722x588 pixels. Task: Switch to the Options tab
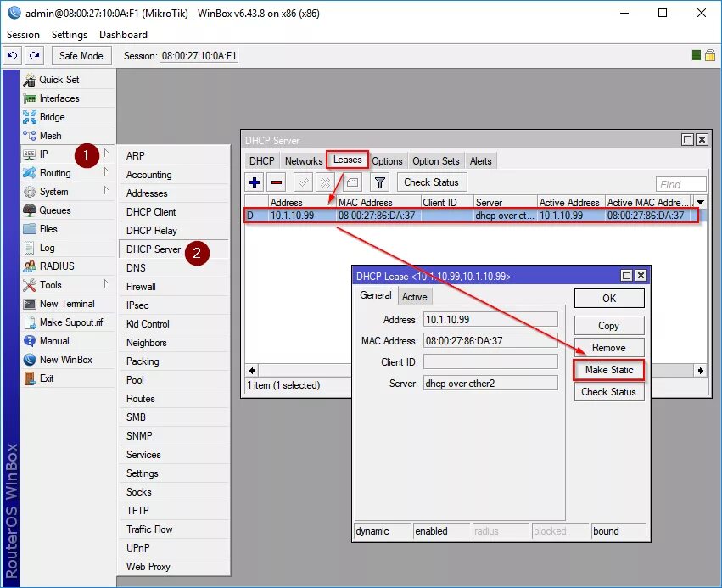387,161
